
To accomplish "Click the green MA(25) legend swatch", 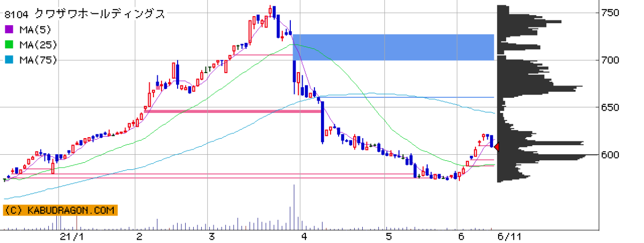I will pyautogui.click(x=9, y=45).
